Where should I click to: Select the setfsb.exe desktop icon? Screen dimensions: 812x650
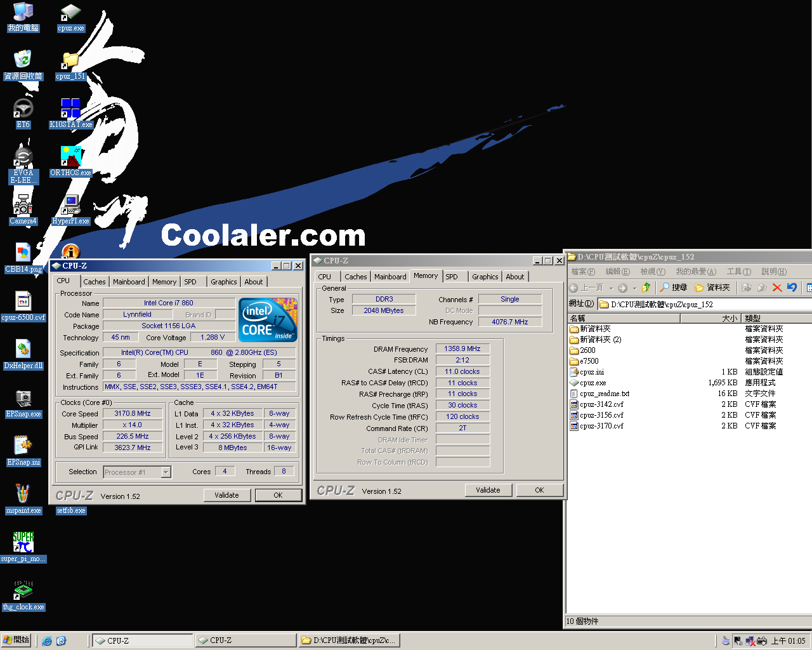(x=70, y=510)
